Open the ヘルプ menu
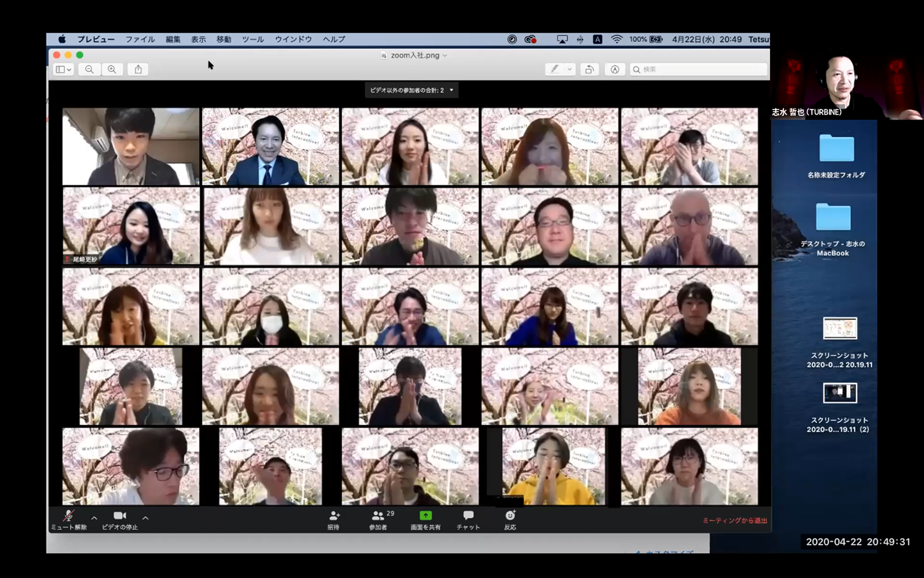The height and width of the screenshot is (578, 924). click(334, 39)
